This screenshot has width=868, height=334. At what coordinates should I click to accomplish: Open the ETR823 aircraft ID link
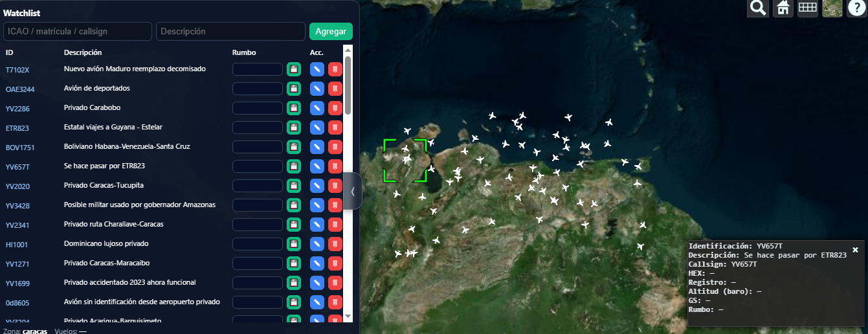tap(17, 128)
